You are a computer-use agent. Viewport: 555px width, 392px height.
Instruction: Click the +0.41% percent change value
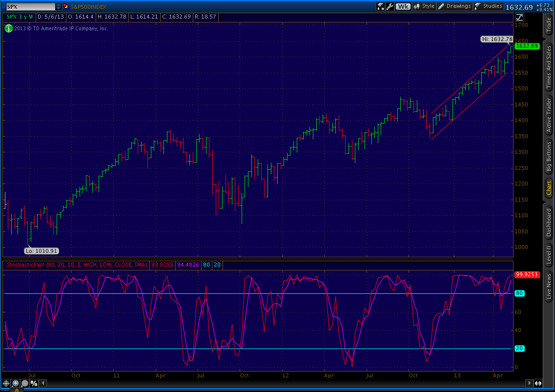[x=544, y=10]
